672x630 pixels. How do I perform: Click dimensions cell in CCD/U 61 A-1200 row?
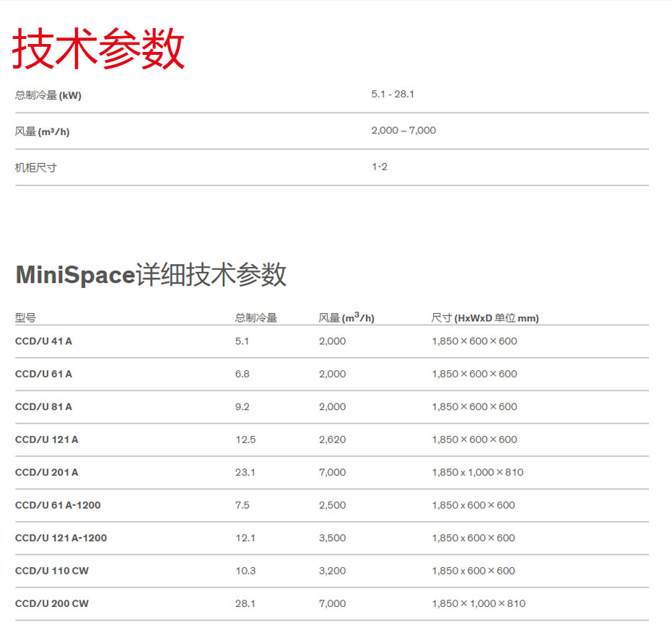click(x=474, y=505)
